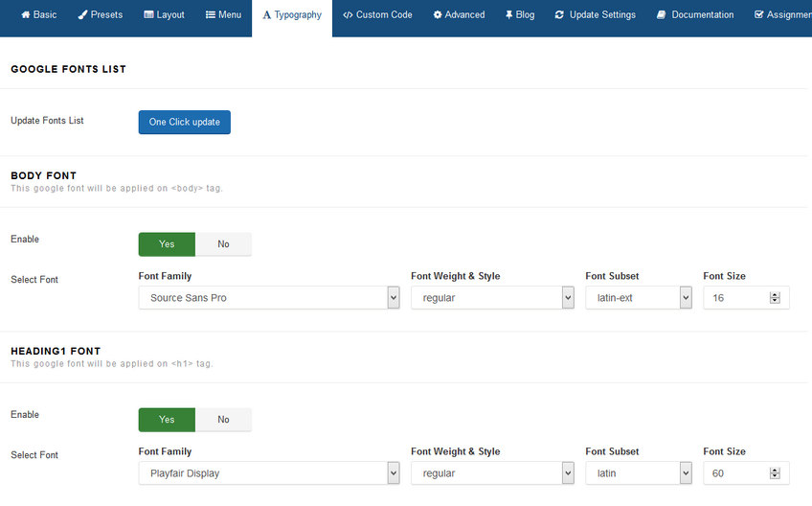Image resolution: width=812 pixels, height=506 pixels.
Task: Expand Heading1 Font Weight & Style dropdown
Action: (x=491, y=473)
